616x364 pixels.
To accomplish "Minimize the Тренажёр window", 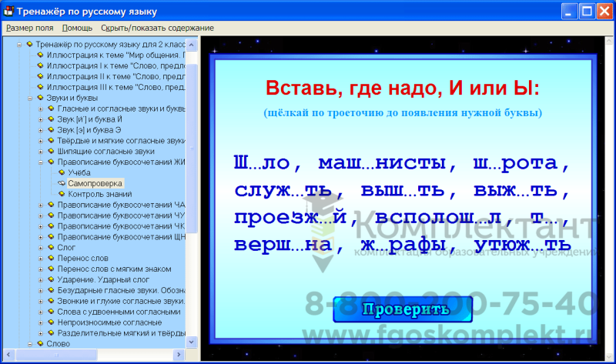I will click(569, 12).
